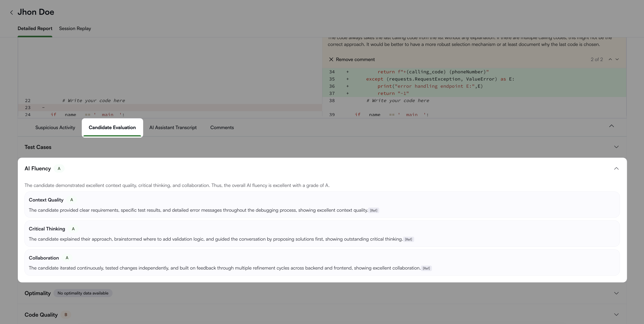
Task: Open the Comments tab
Action: pos(222,128)
